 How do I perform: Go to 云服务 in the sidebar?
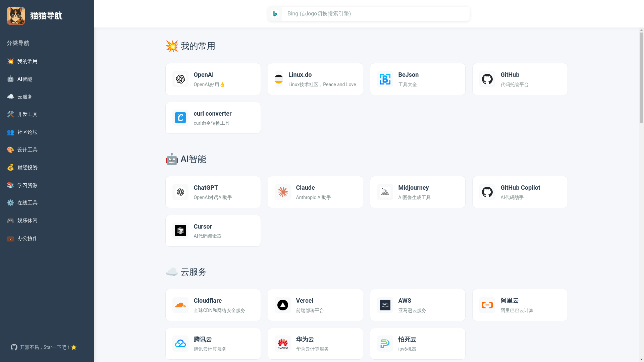pos(47,97)
